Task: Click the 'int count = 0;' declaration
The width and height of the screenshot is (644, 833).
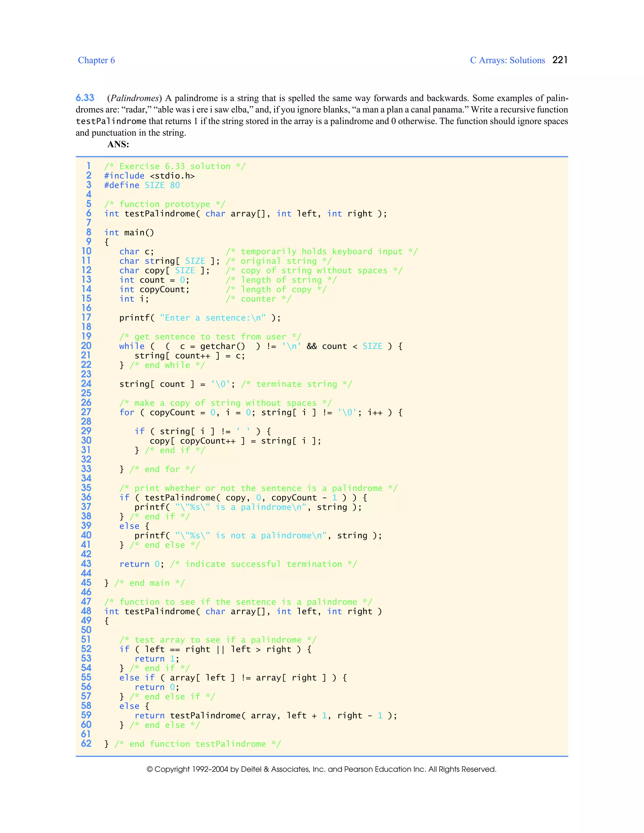Action: [154, 280]
